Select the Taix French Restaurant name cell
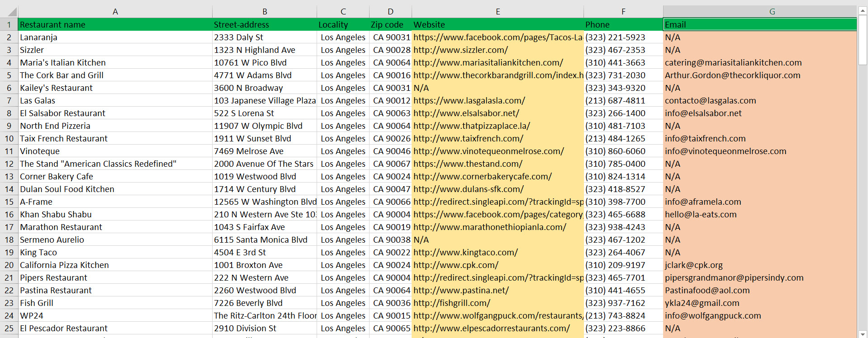Viewport: 868px width, 338px height. 115,139
